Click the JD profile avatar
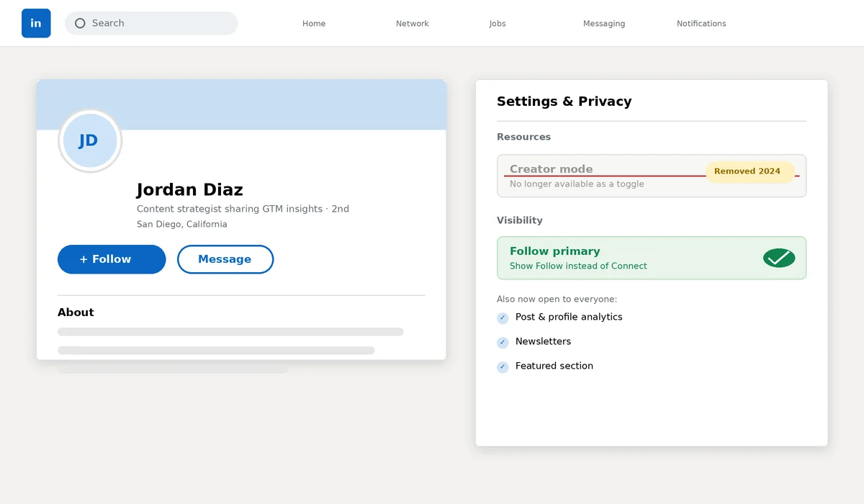Screen dimensions: 864x504 click(x=90, y=140)
